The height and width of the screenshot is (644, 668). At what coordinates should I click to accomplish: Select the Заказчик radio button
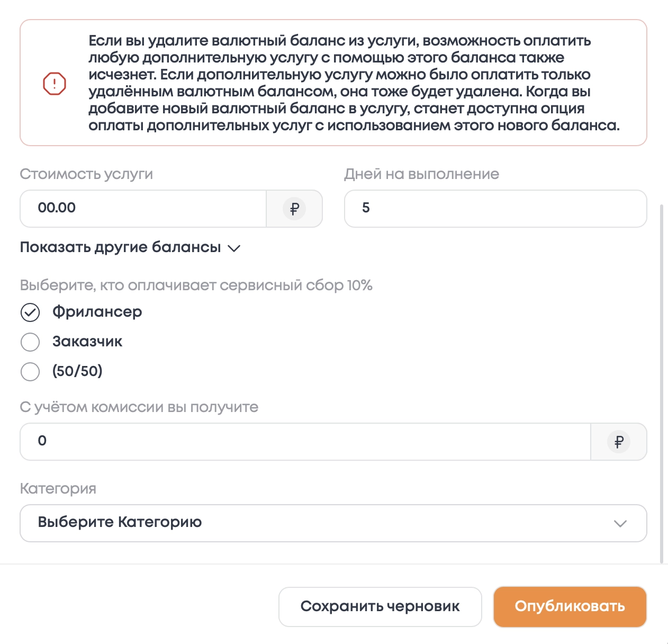coord(30,342)
